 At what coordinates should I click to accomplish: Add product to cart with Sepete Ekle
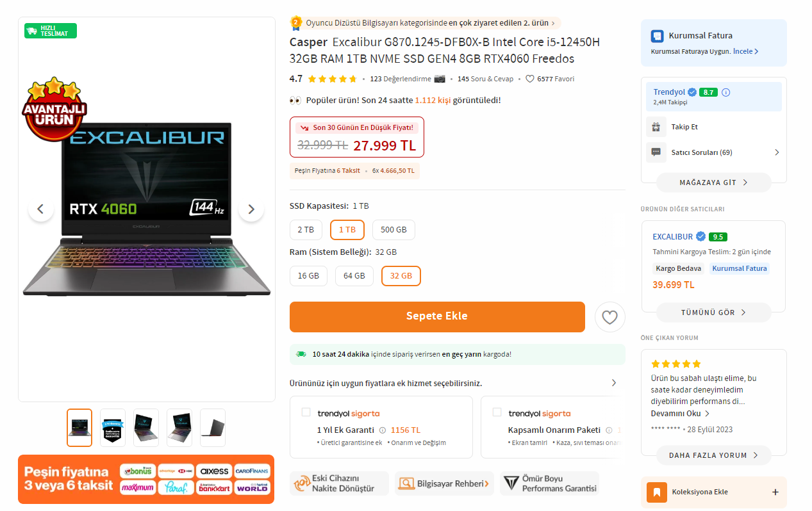[x=437, y=317]
